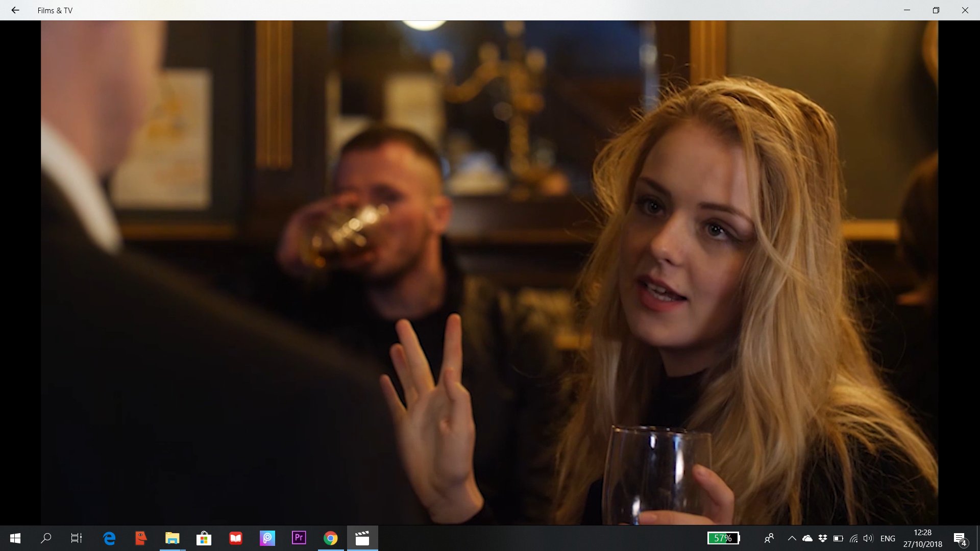980x551 pixels.
Task: Open Dropbox tray icon
Action: 823,538
